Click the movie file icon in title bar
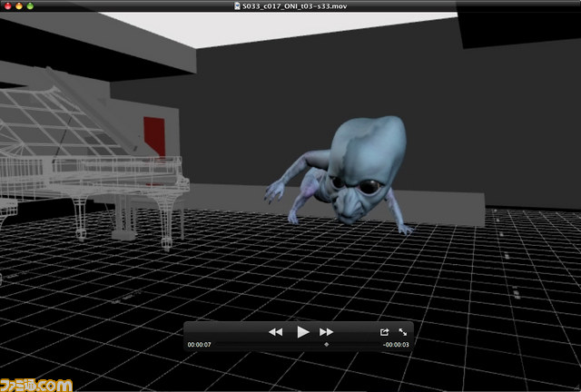The height and width of the screenshot is (392, 581). click(237, 6)
